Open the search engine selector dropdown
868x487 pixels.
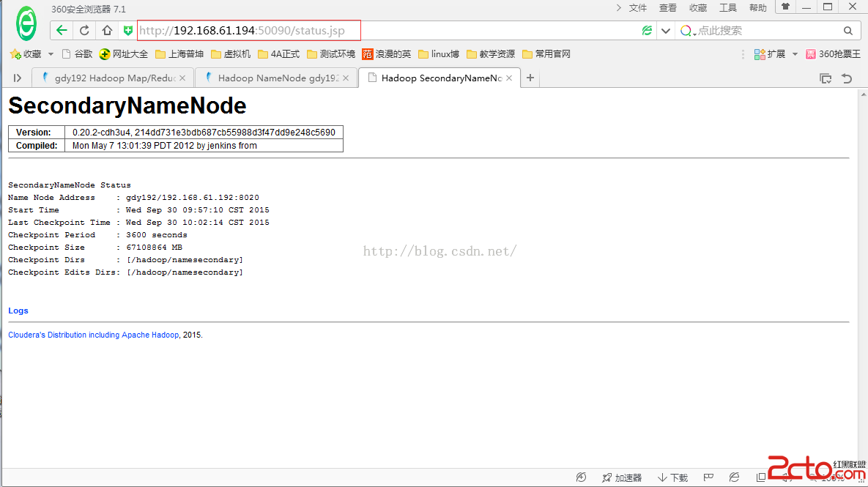(x=688, y=31)
